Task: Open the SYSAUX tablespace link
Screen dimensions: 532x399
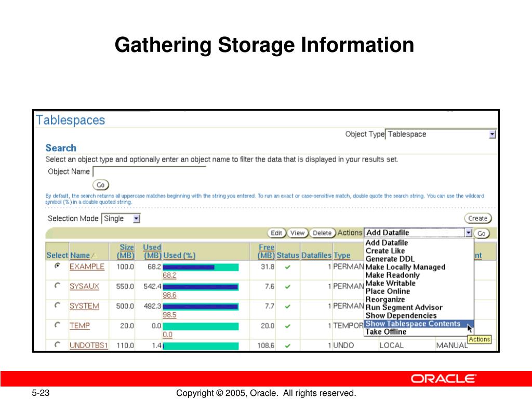Action: pos(84,286)
